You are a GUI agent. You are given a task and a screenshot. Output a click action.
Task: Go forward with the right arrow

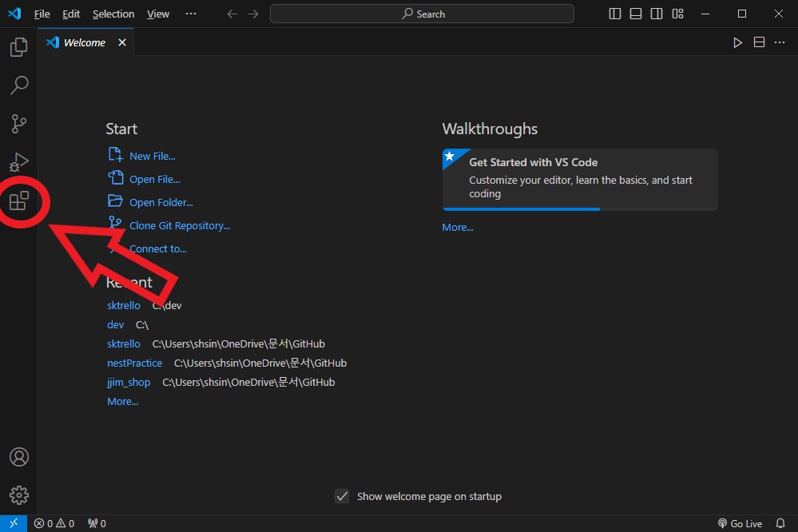point(253,14)
